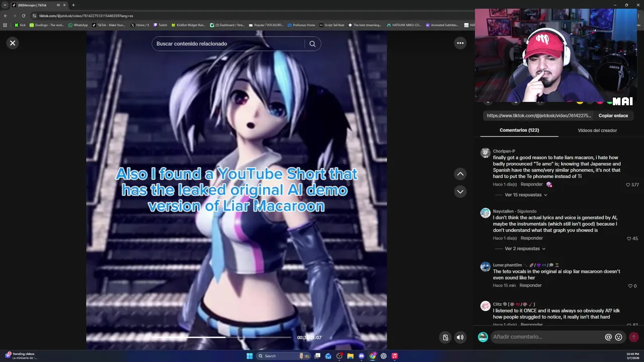Switch to 'Videos del creador' tab
This screenshot has width=644, height=362.
[x=597, y=130]
